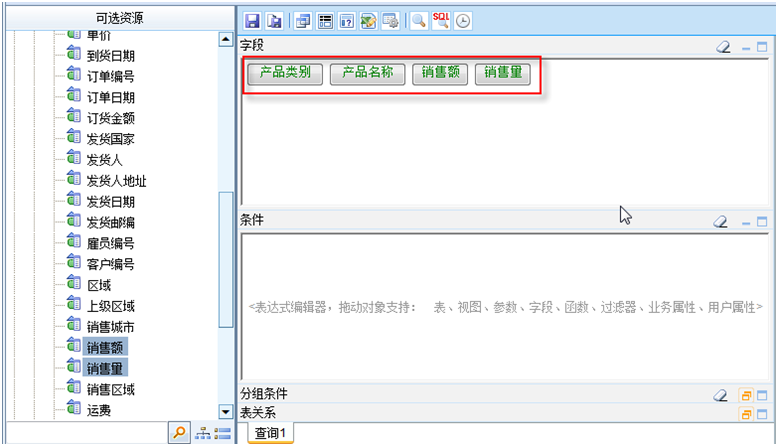Viewport: 778px width, 446px height.
Task: Open the table gear advanced settings icon
Action: coord(390,21)
